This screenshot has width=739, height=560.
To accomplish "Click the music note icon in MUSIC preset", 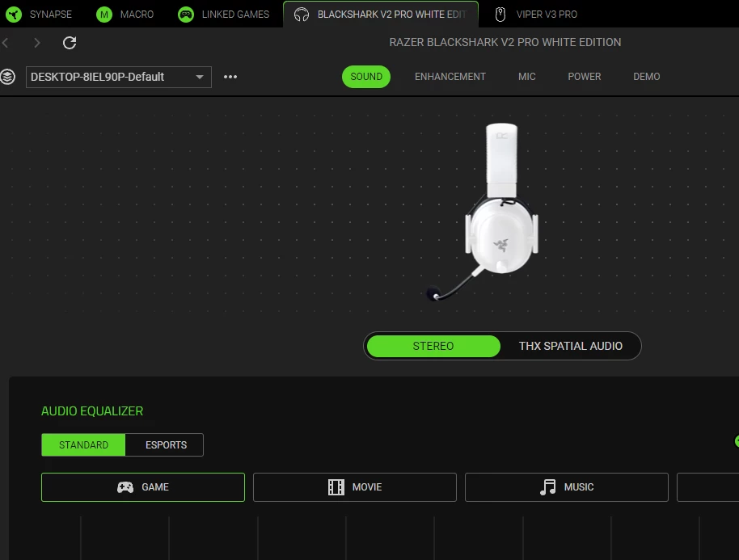I will click(x=547, y=487).
